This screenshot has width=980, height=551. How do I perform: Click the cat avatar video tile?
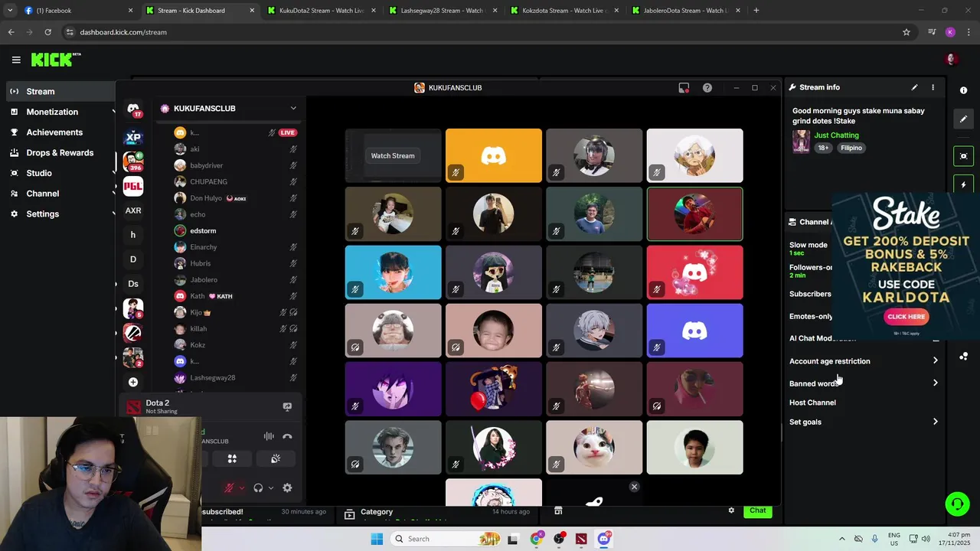point(594,448)
